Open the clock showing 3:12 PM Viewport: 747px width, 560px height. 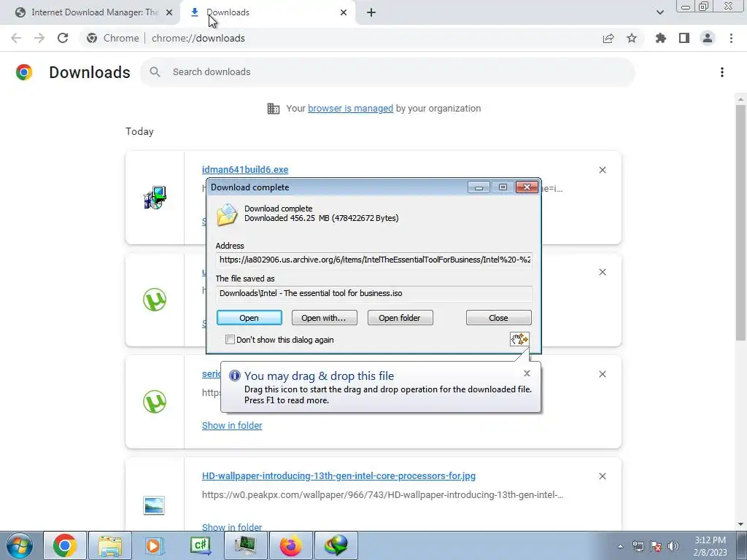710,546
